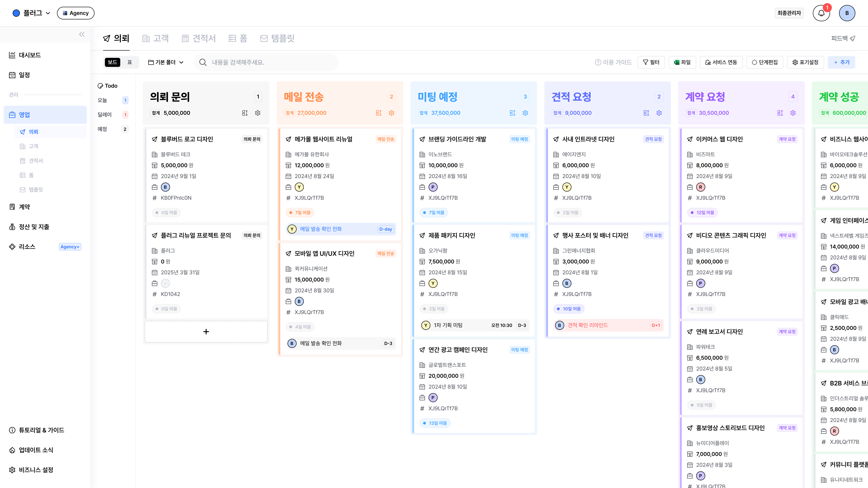The image size is (868, 488).
Task: Open 리소스 in sidebar
Action: click(x=45, y=246)
